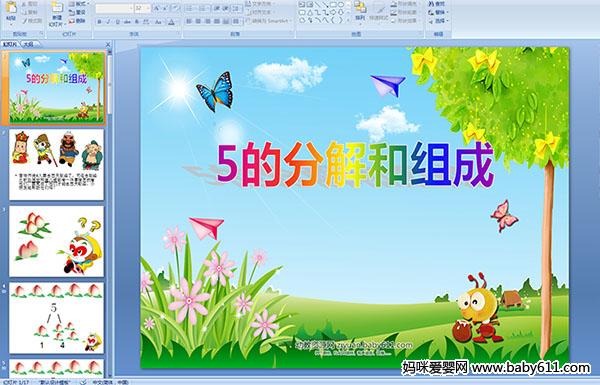Click the Replace button
The image size is (600, 385).
pos(437,12)
